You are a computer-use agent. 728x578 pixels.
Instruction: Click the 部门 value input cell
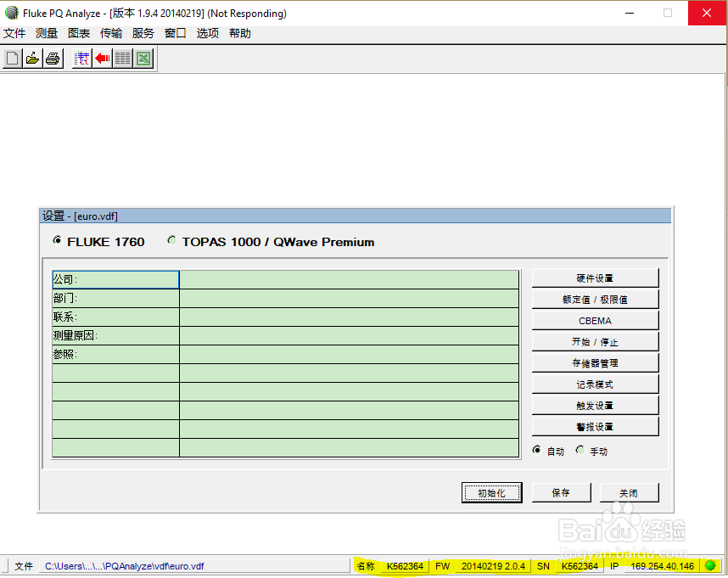[x=349, y=299]
